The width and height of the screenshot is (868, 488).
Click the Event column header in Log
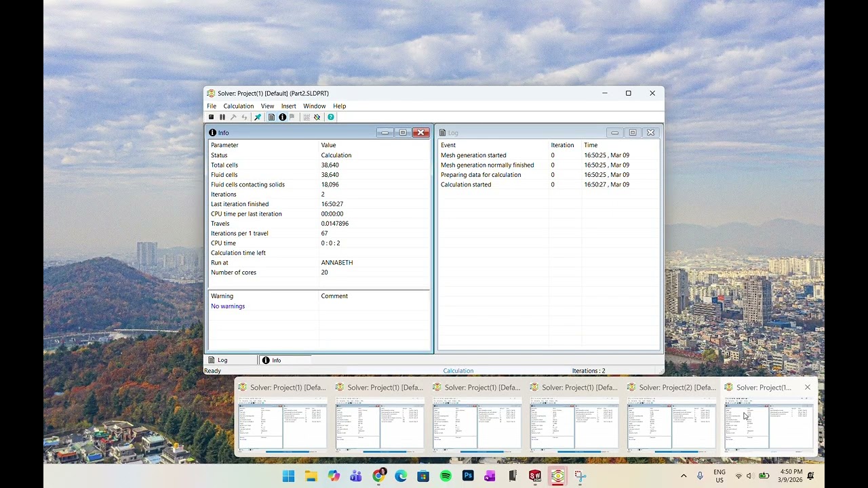(493, 145)
